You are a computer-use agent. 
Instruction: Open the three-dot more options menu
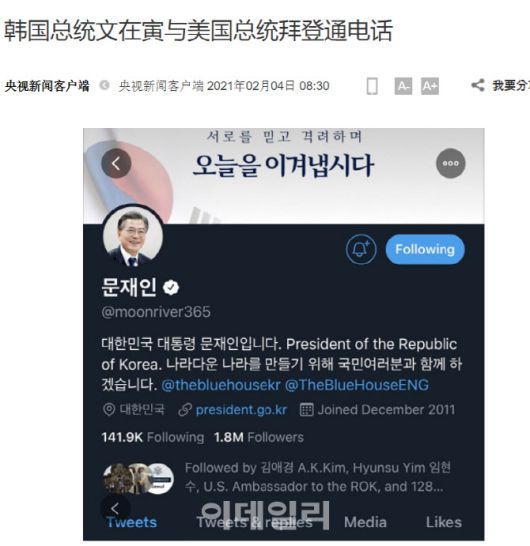pos(451,163)
